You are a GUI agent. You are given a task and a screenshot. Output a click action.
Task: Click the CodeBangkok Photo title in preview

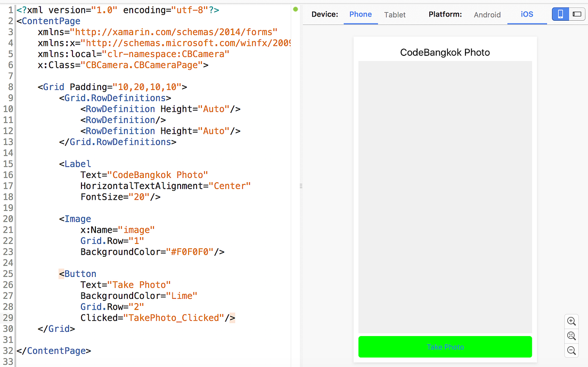click(x=445, y=52)
